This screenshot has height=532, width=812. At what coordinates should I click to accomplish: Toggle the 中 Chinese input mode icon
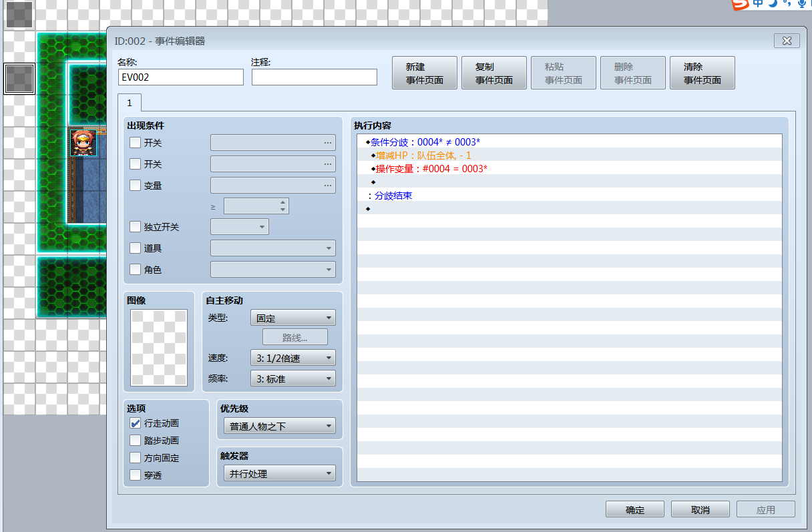click(758, 3)
